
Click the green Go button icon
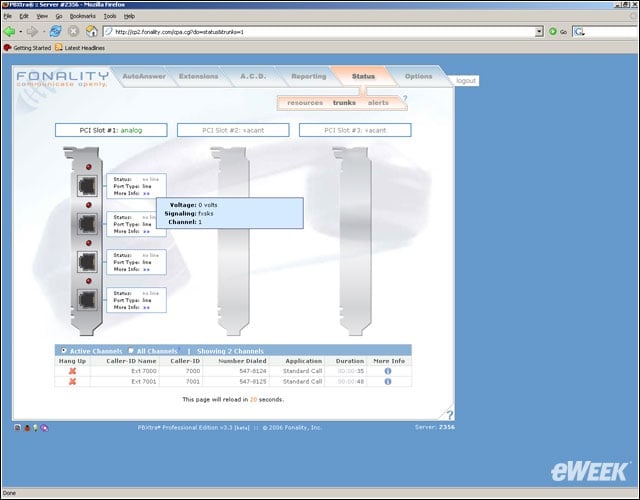click(553, 31)
